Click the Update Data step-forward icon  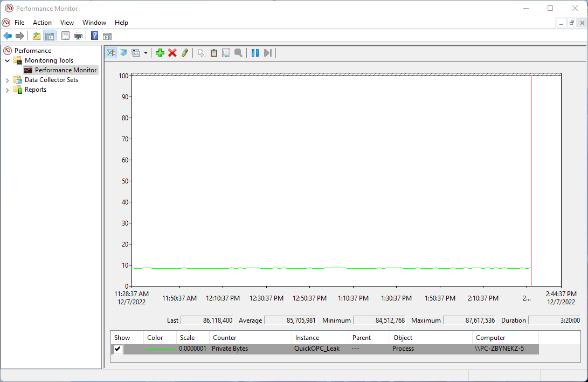[267, 53]
